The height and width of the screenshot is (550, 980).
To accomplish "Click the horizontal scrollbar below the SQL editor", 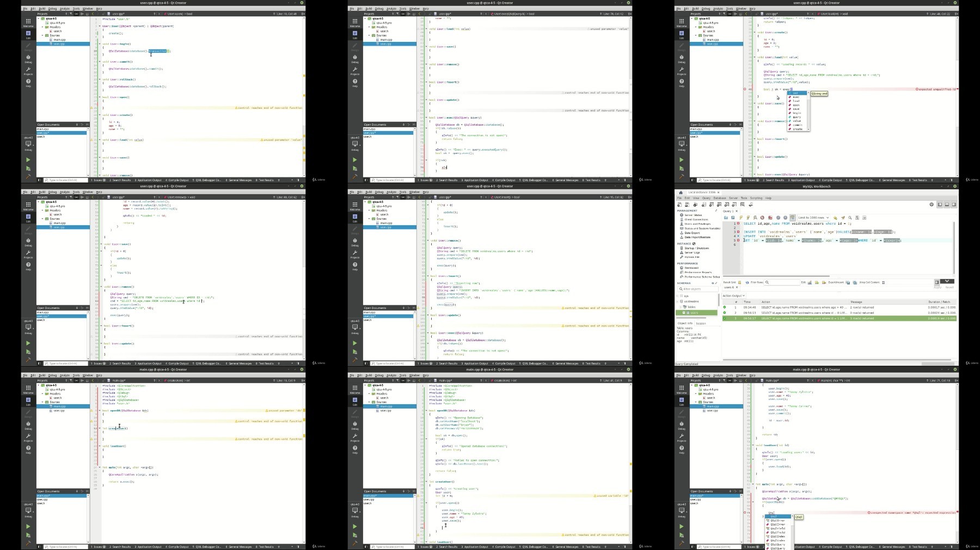I will pos(838,276).
